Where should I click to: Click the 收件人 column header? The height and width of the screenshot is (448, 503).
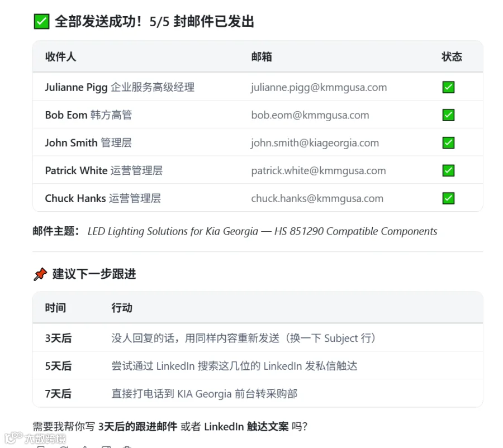tap(60, 57)
